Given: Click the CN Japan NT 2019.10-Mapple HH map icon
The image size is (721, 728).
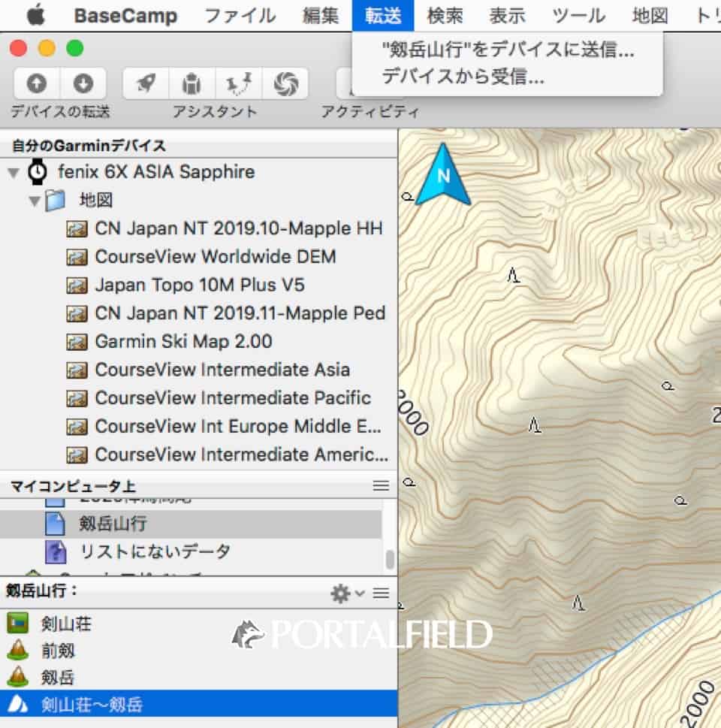Looking at the screenshot, I should point(77,228).
